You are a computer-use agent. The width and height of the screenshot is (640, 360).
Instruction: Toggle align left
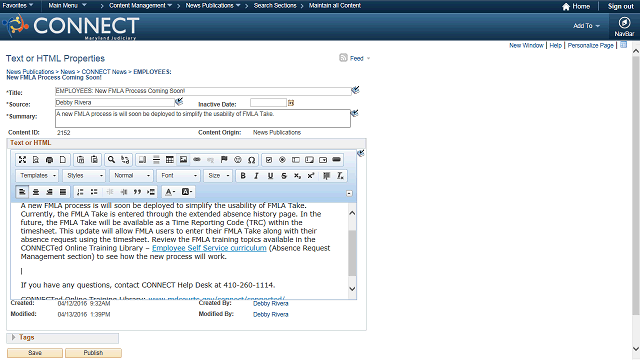pyautogui.click(x=22, y=192)
